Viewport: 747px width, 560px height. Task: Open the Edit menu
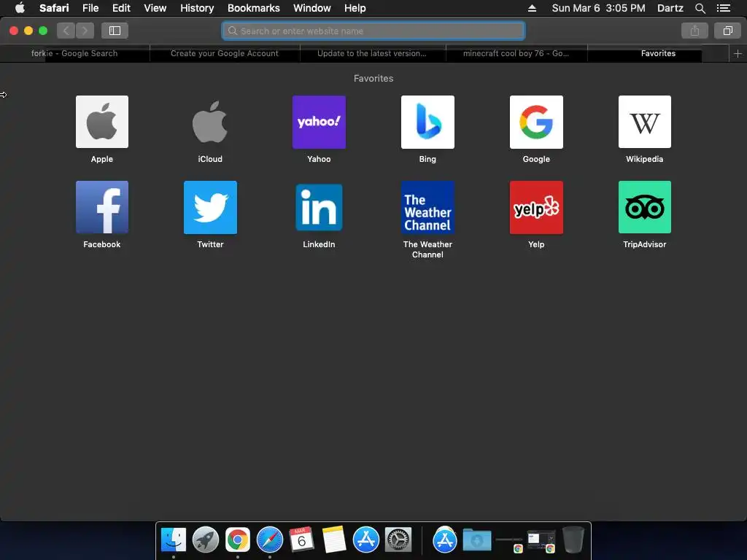(x=121, y=8)
